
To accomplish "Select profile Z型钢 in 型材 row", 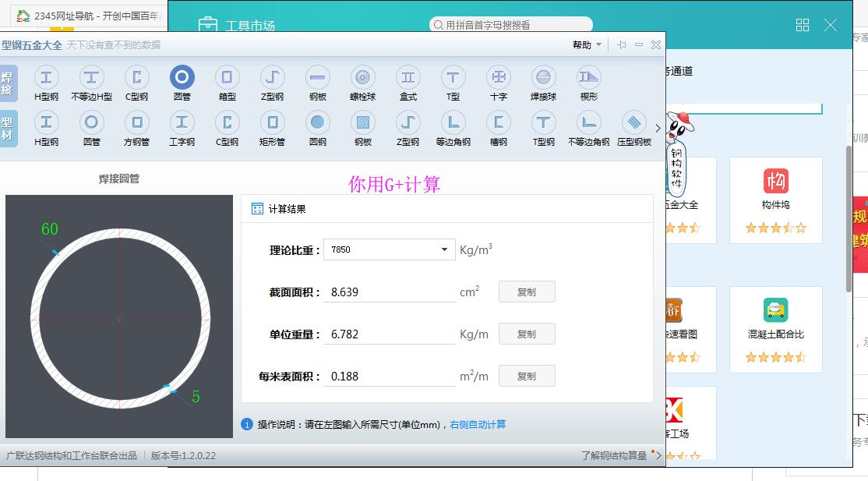I will 408,122.
